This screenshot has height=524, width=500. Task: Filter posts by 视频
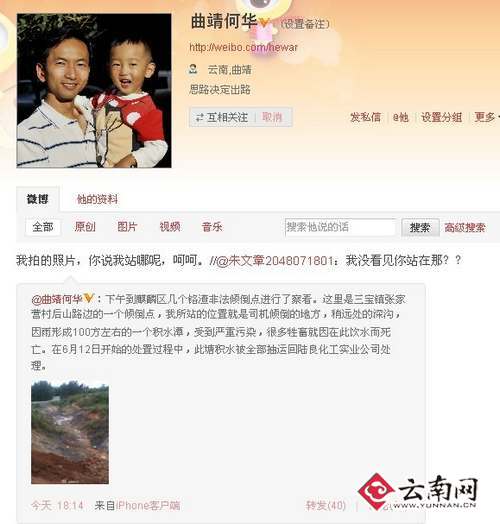(x=170, y=227)
